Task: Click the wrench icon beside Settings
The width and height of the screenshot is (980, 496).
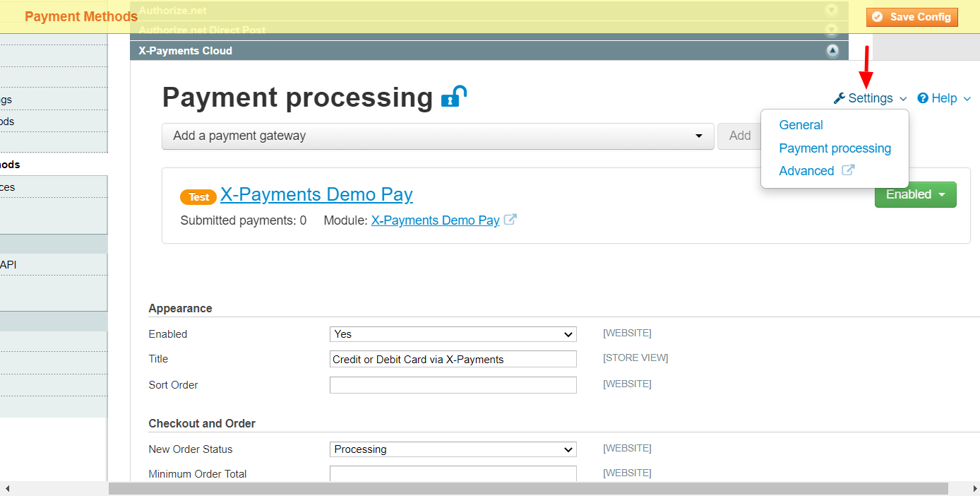Action: tap(839, 98)
